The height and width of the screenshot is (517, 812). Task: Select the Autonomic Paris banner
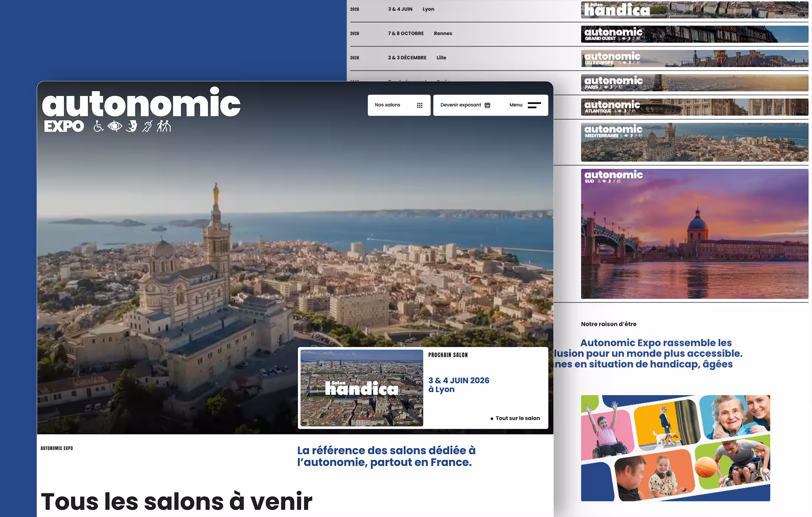694,82
